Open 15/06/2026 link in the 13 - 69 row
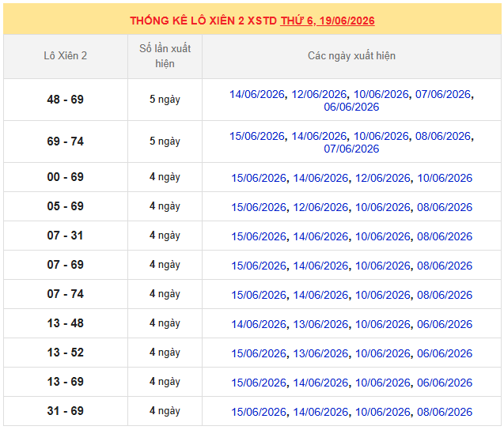 click(259, 383)
